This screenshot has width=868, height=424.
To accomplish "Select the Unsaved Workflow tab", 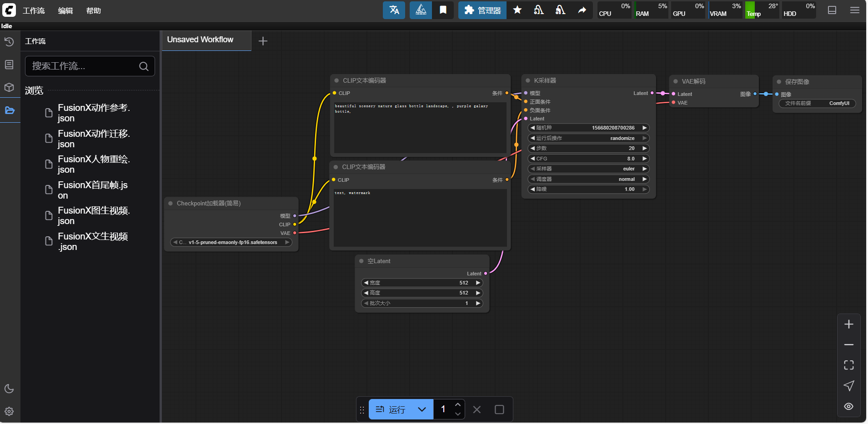I will pyautogui.click(x=206, y=40).
